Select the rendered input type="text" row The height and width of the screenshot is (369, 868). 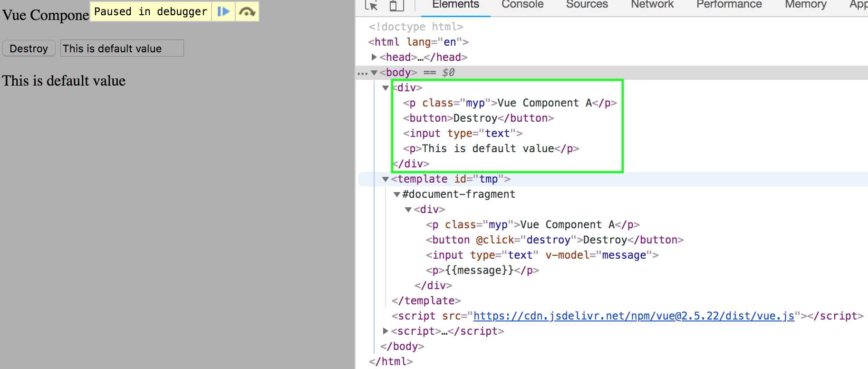[463, 133]
